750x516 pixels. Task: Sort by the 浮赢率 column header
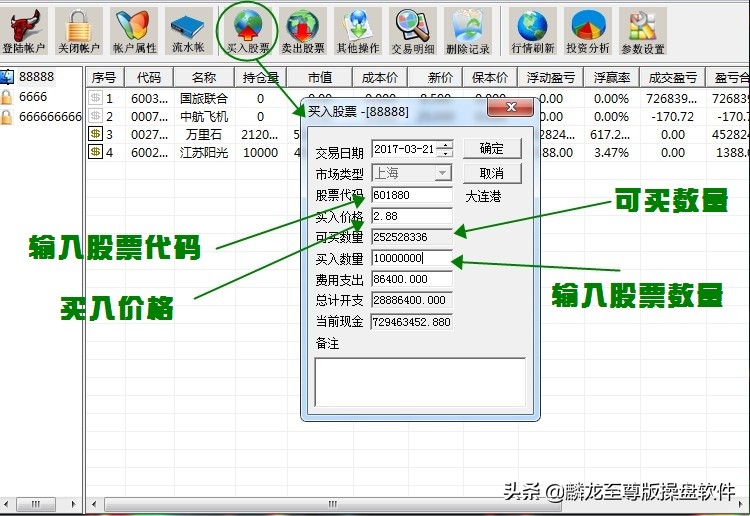pos(611,77)
